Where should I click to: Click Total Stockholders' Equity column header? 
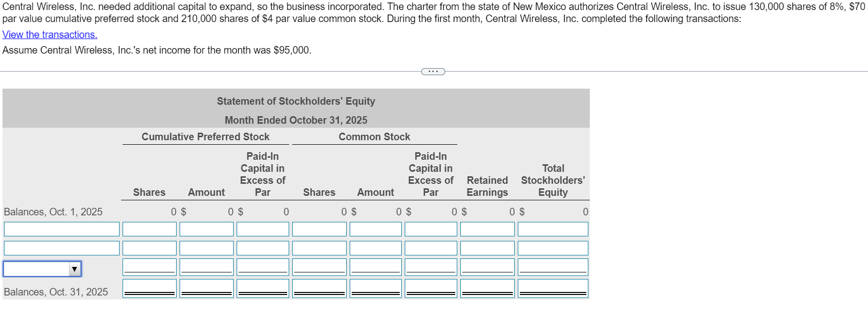point(553,180)
